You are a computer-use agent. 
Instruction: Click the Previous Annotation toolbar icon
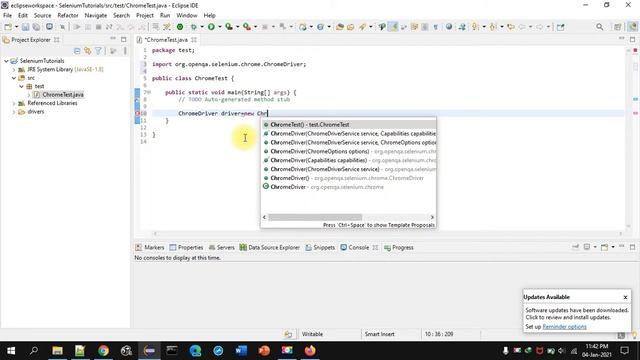493,27
